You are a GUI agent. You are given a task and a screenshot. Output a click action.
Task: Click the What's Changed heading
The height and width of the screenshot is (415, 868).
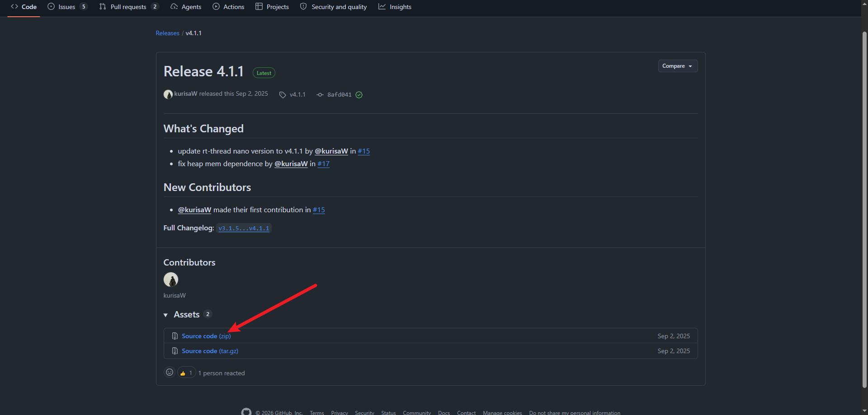coord(203,129)
